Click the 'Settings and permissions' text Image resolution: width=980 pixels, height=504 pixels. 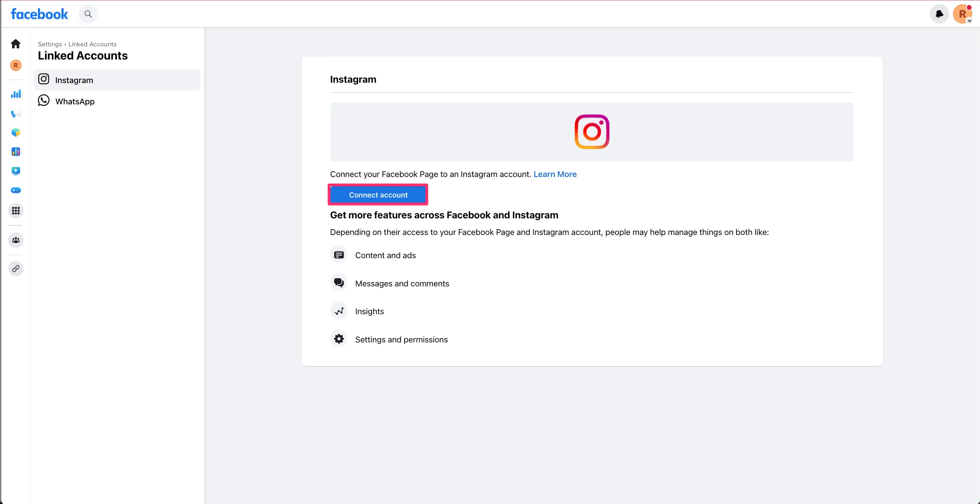coord(401,340)
